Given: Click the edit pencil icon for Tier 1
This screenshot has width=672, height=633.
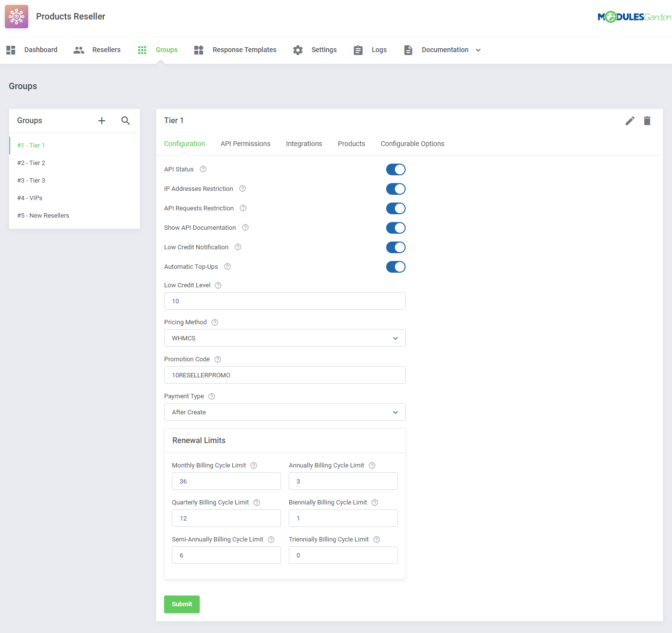Looking at the screenshot, I should (x=630, y=120).
